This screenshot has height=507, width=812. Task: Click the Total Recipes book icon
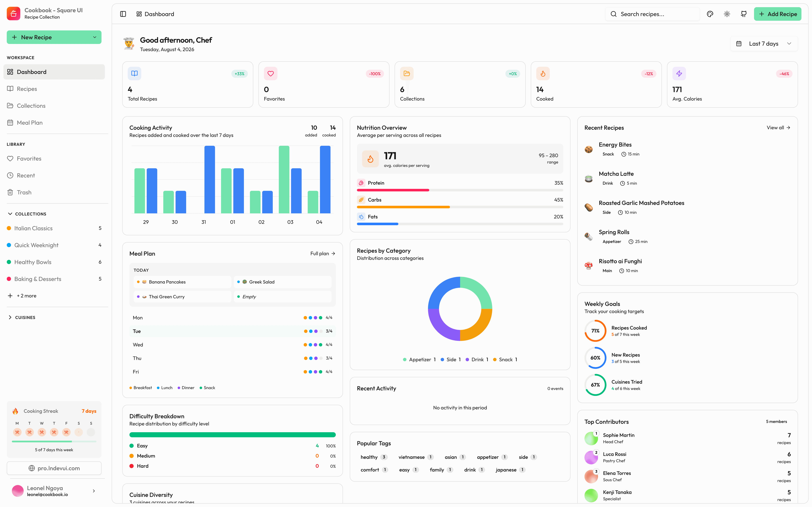pyautogui.click(x=134, y=73)
